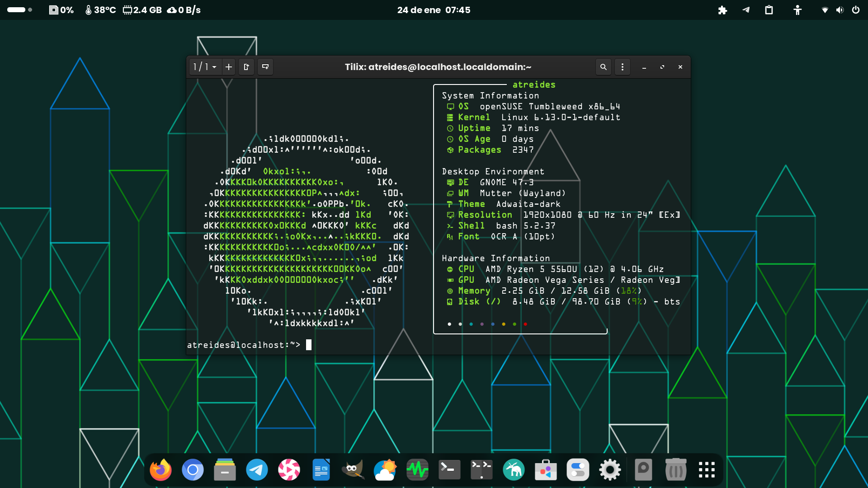
Task: Click the green color dot in fetch output
Action: click(x=514, y=324)
